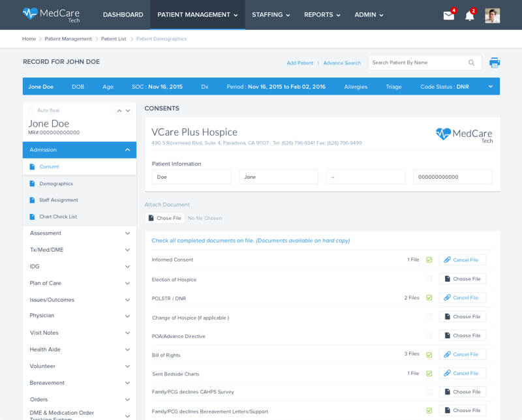Check the Change of Hospice checkbox
The width and height of the screenshot is (522, 420).
pyautogui.click(x=429, y=316)
